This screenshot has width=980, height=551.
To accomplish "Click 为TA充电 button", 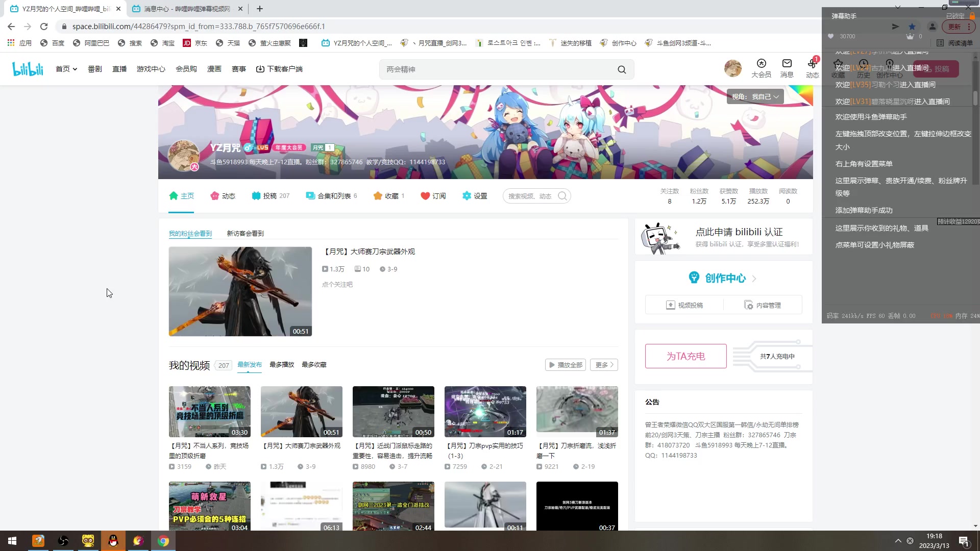I will click(x=685, y=356).
